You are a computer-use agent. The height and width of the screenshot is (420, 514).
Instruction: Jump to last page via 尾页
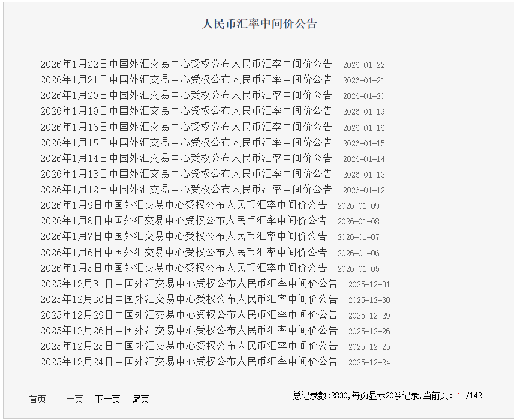140,399
